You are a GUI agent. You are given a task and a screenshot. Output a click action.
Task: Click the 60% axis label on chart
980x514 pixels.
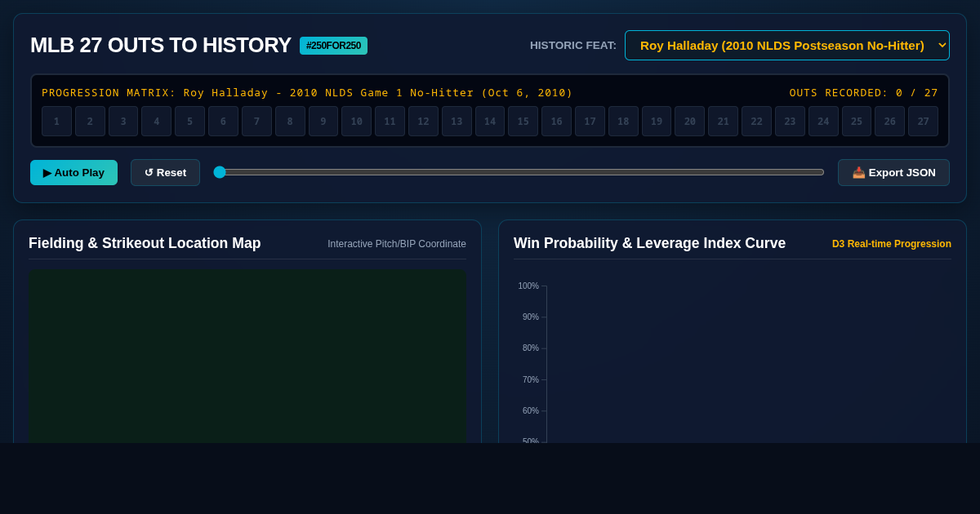(x=531, y=411)
